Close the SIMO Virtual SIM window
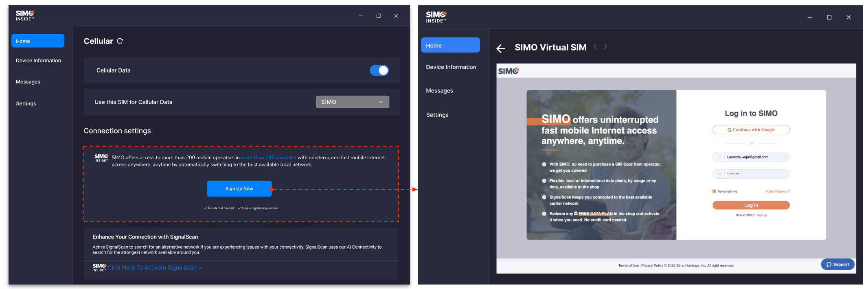Screen dimensions: 868x289 pyautogui.click(x=848, y=18)
